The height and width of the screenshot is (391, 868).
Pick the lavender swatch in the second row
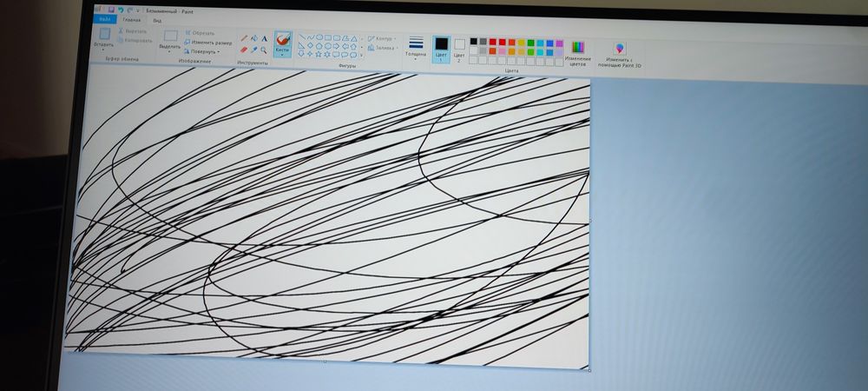559,52
